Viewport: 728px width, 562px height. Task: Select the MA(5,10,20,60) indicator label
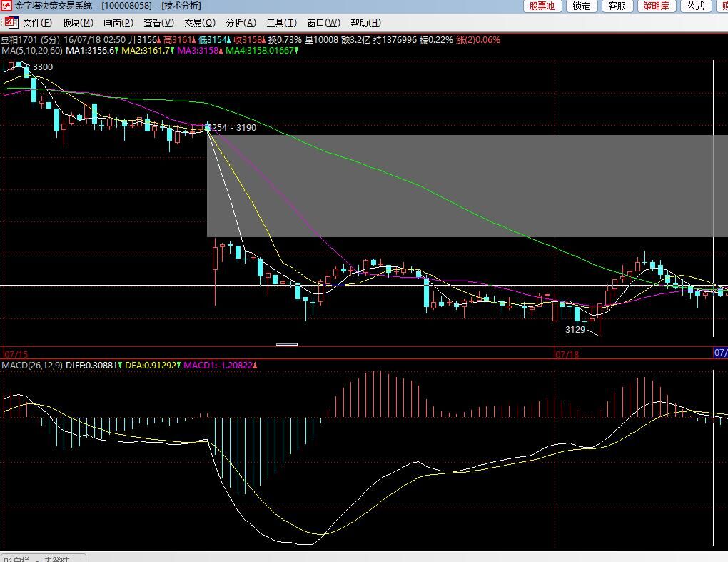pos(31,51)
